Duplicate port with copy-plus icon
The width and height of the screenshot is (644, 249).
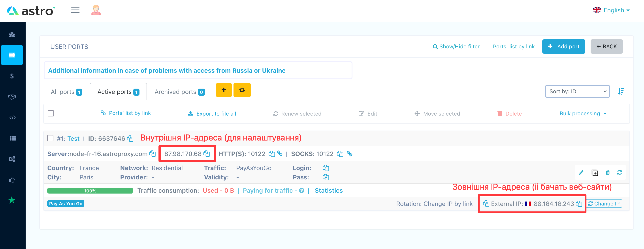tap(595, 172)
